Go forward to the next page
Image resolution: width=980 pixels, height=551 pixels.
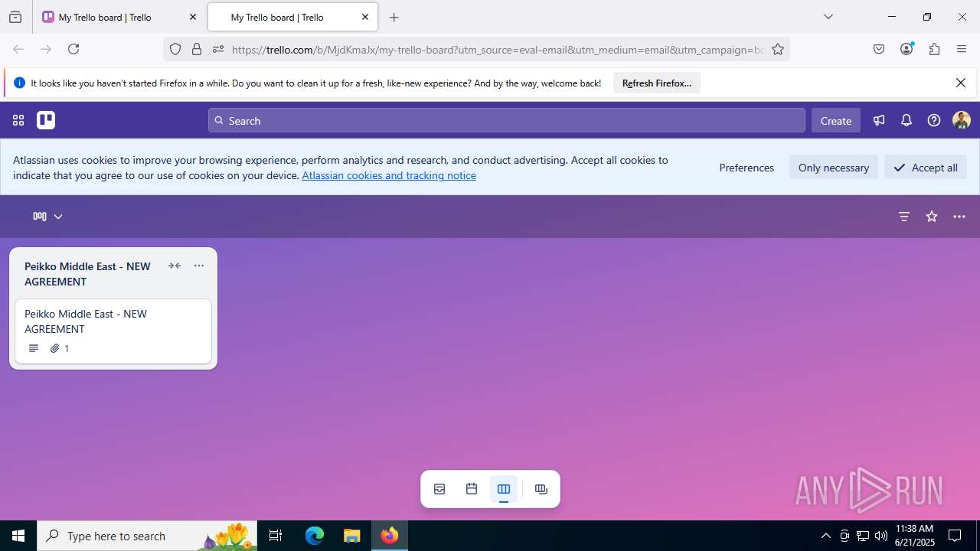tap(46, 49)
